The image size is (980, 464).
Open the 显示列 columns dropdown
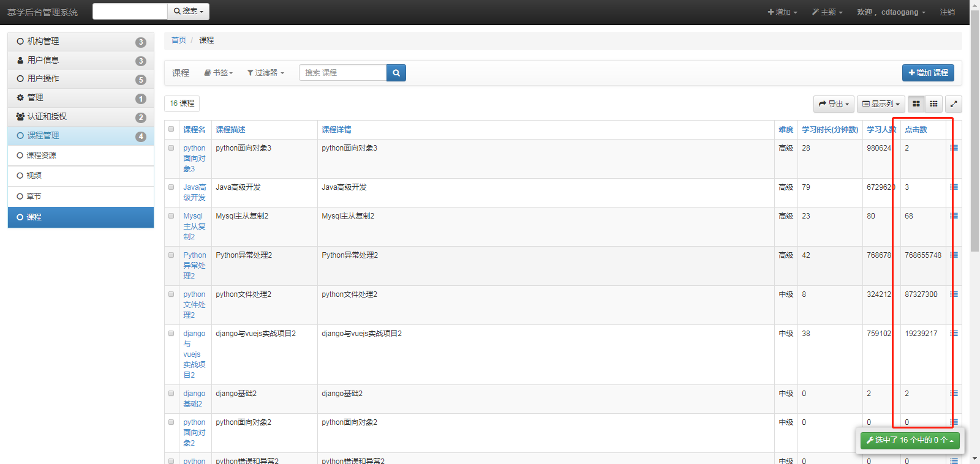881,104
